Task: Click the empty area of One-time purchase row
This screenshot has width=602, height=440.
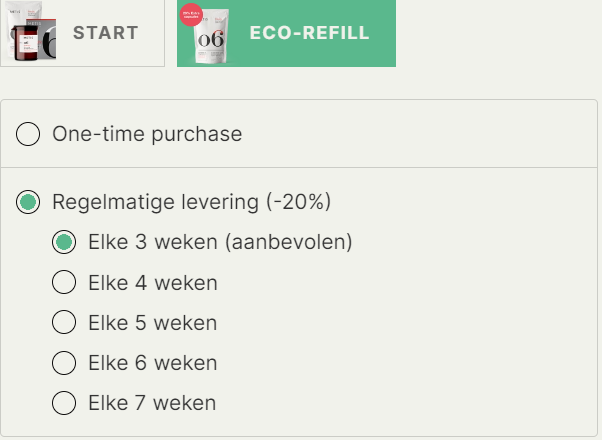Action: tap(418, 134)
